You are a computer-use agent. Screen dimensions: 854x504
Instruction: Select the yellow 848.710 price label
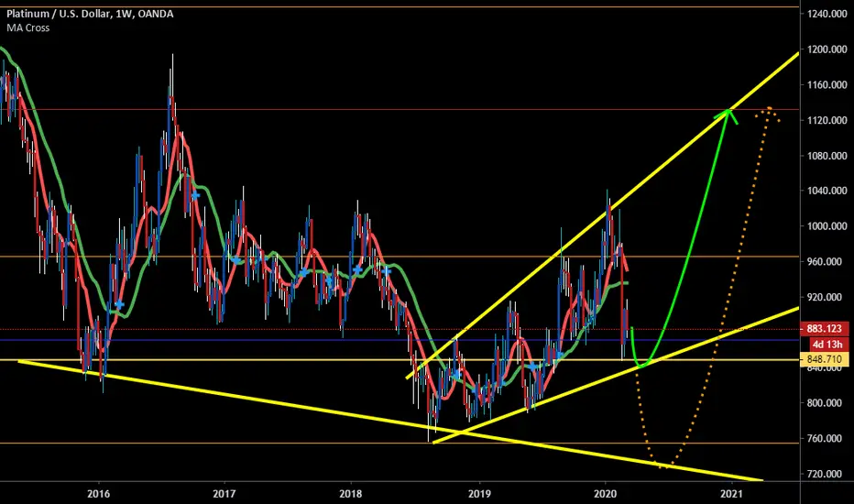click(x=824, y=359)
